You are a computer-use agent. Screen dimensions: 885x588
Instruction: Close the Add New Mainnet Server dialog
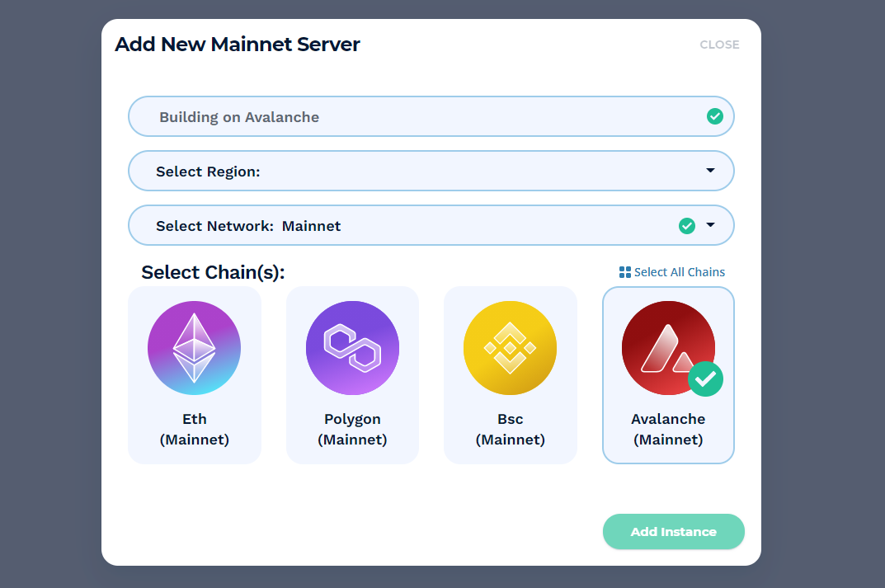tap(719, 45)
